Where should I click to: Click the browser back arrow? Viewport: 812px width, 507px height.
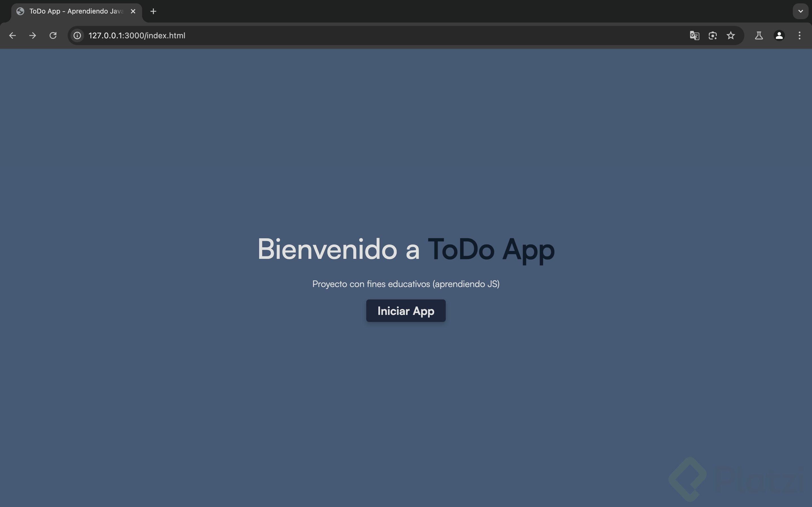coord(12,35)
